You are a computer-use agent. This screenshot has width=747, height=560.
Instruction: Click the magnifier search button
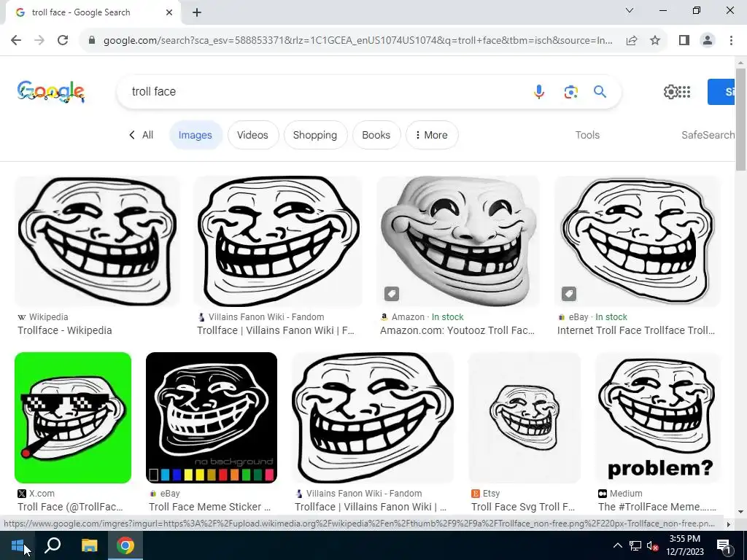pyautogui.click(x=600, y=91)
